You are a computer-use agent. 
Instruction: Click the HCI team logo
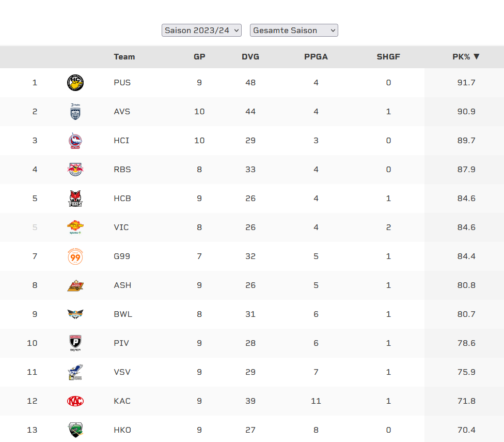[75, 141]
